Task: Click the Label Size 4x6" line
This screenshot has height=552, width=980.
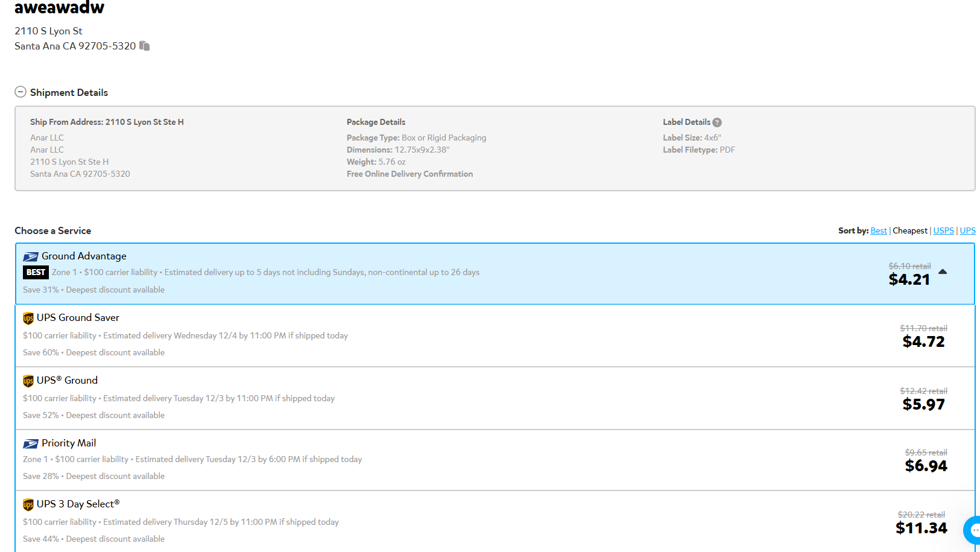Action: (x=692, y=138)
